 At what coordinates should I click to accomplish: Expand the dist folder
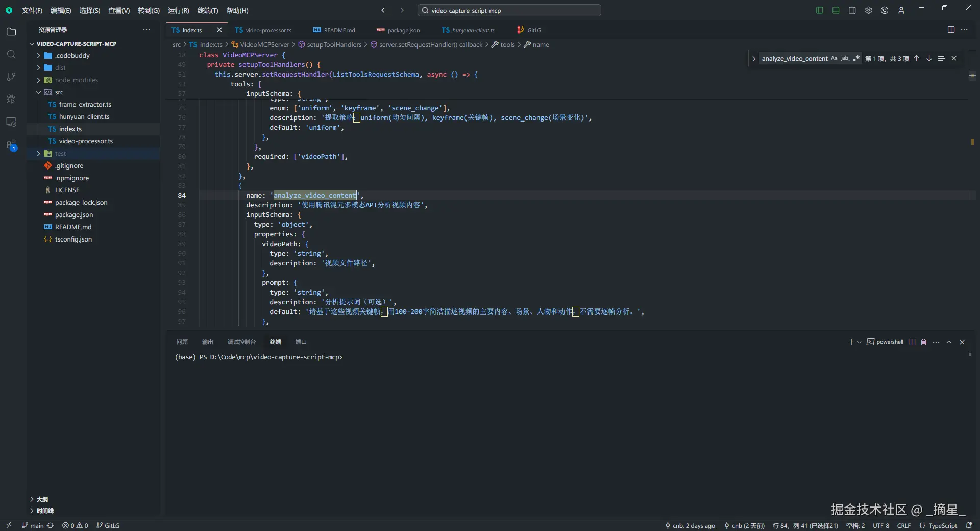[x=38, y=67]
